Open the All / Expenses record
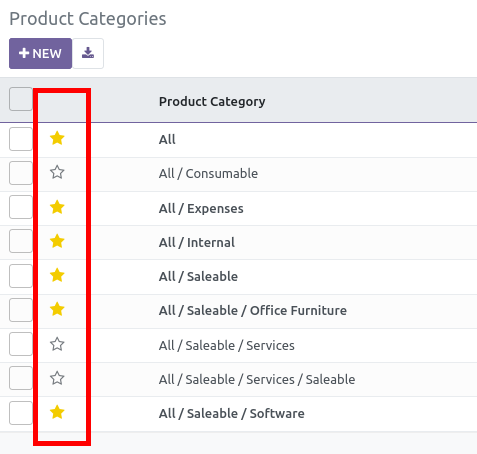The height and width of the screenshot is (454, 477). (201, 209)
